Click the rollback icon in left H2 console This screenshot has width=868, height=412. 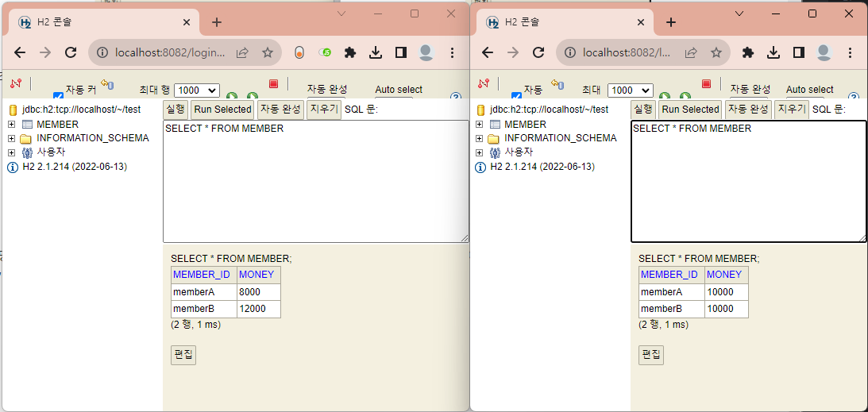pos(107,83)
